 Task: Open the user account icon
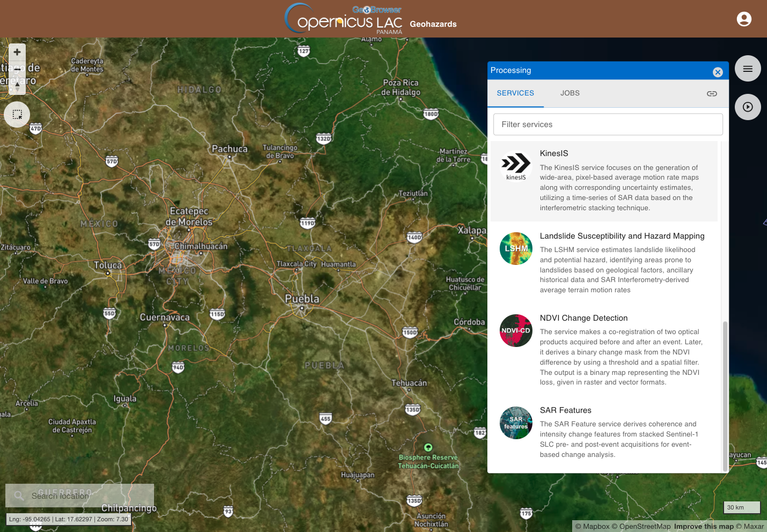[744, 19]
